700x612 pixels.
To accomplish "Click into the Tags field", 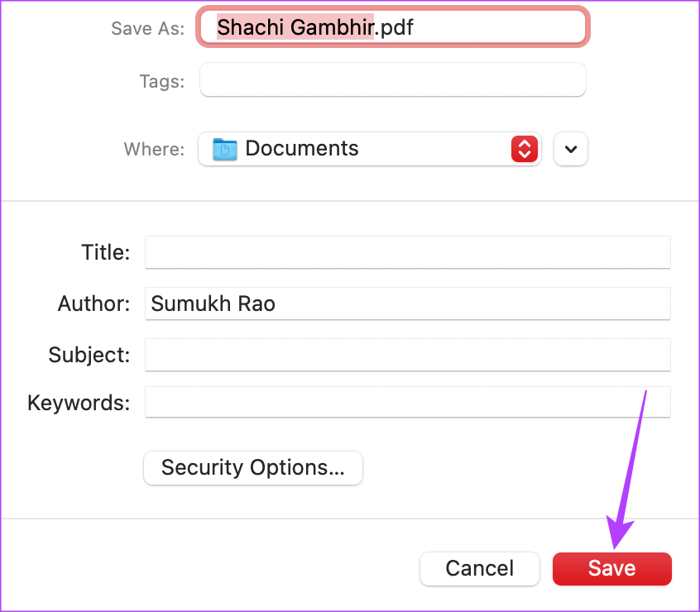I will [x=393, y=80].
